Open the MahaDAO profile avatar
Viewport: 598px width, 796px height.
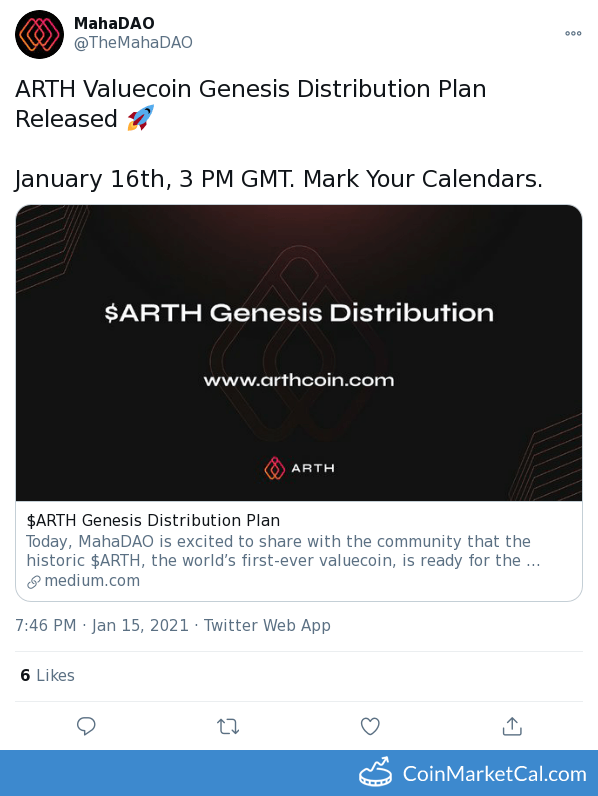point(40,34)
